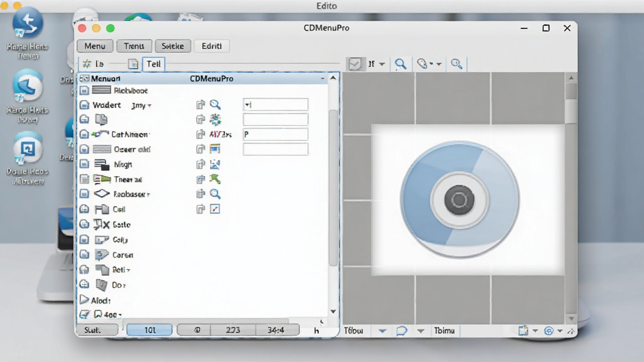Toggle the checkmark button in the preview toolbar
Image resolution: width=644 pixels, height=362 pixels.
pyautogui.click(x=355, y=63)
